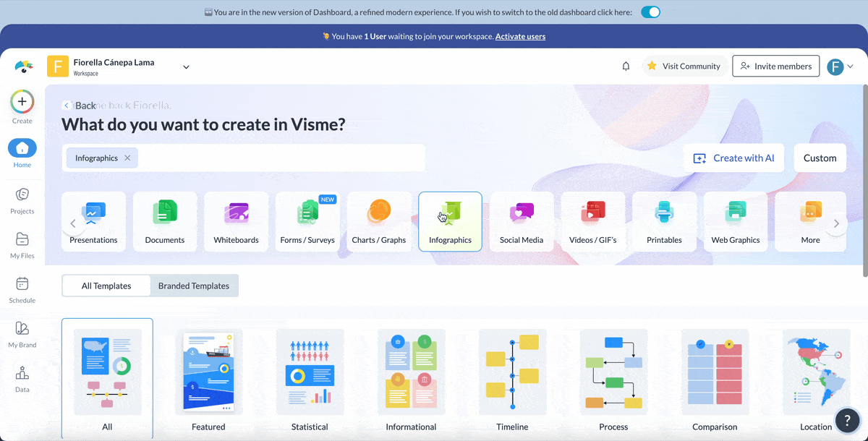Open the workspace switcher dropdown

click(x=186, y=66)
